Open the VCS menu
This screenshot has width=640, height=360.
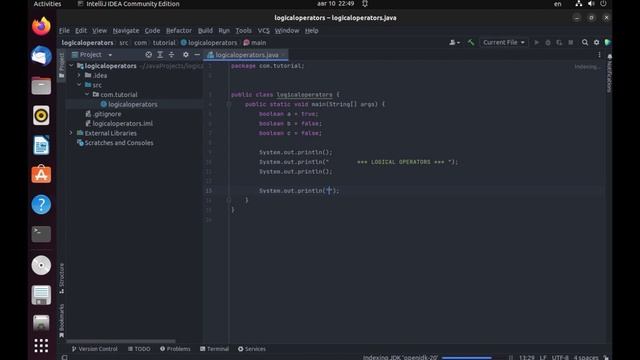[263, 31]
